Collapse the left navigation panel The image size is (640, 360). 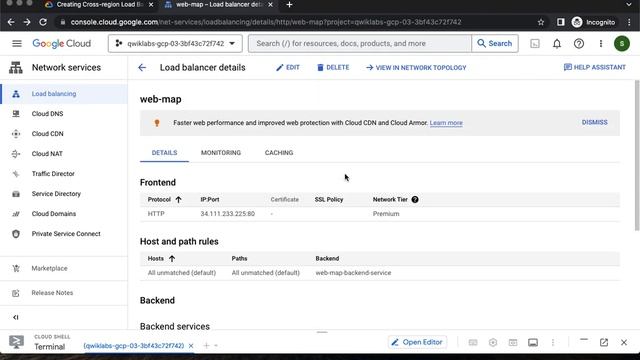pyautogui.click(x=16, y=317)
